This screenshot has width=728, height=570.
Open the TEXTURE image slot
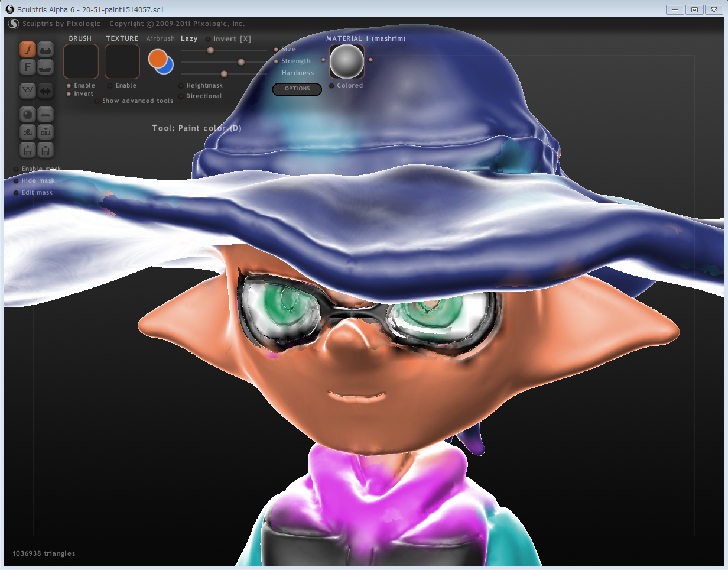point(122,61)
